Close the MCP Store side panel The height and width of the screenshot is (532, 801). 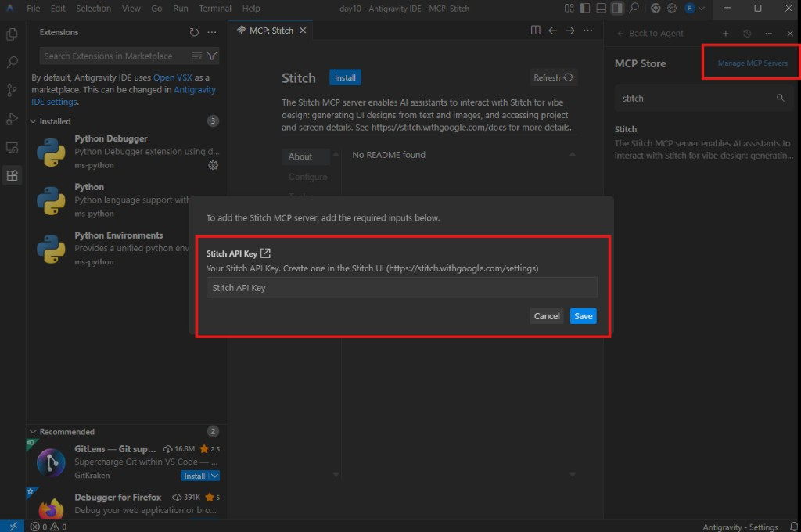pos(790,33)
